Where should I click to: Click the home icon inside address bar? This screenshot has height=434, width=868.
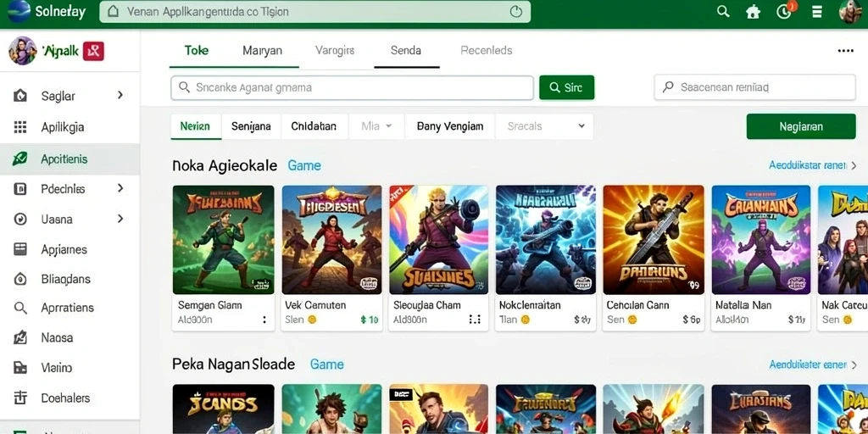click(114, 12)
